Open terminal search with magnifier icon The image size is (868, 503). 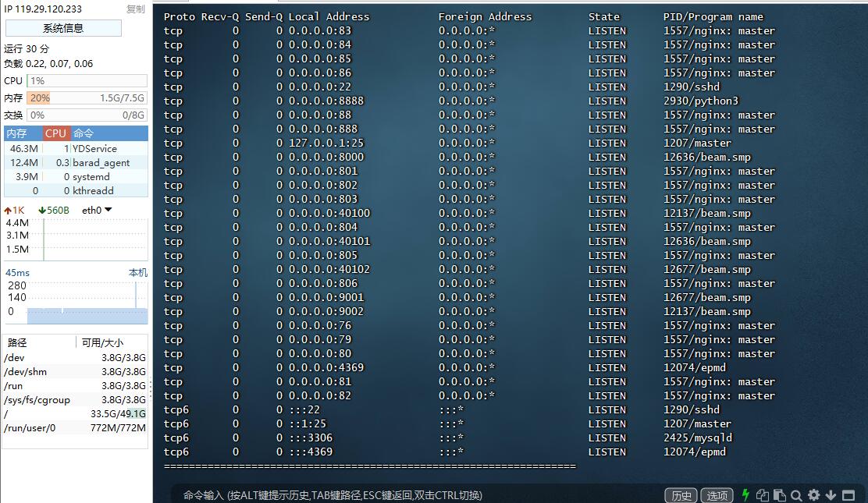[797, 495]
